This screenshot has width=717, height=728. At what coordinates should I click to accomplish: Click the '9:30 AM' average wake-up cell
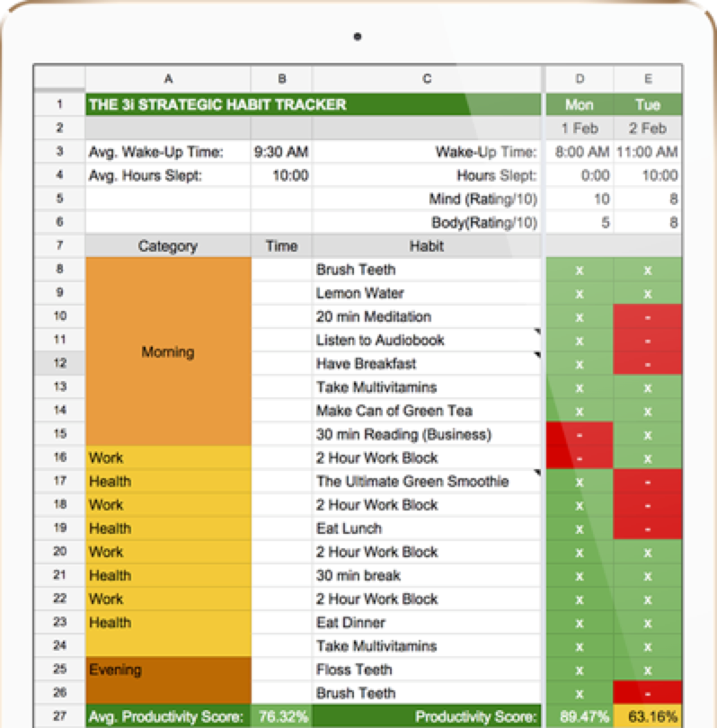pos(281,152)
